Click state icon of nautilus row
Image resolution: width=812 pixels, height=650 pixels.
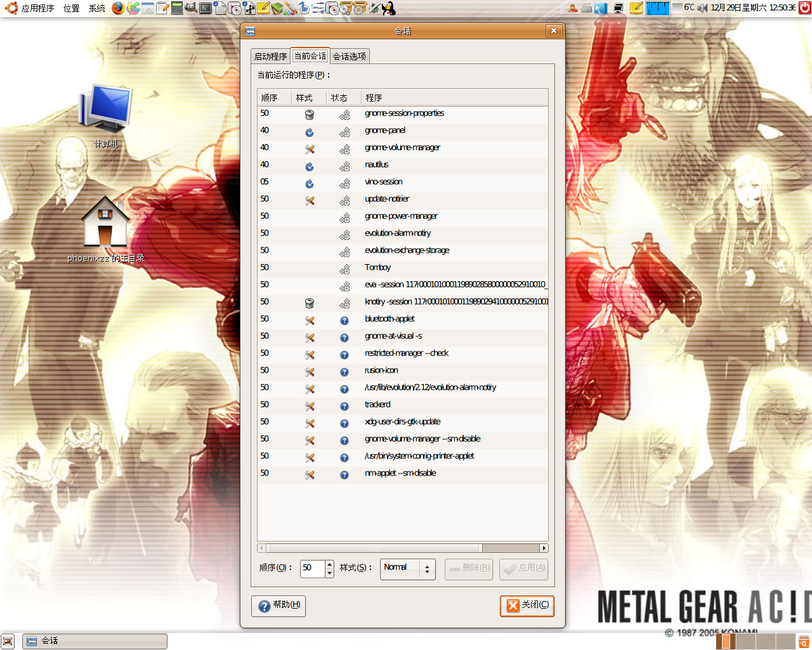coord(344,166)
